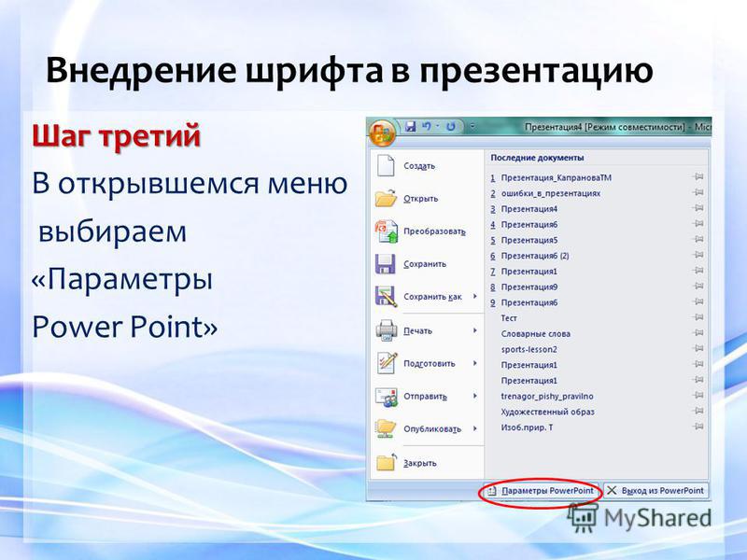The width and height of the screenshot is (747, 560).
Task: Toggle pin for trenagor_pishy_pravilno
Action: point(698,396)
